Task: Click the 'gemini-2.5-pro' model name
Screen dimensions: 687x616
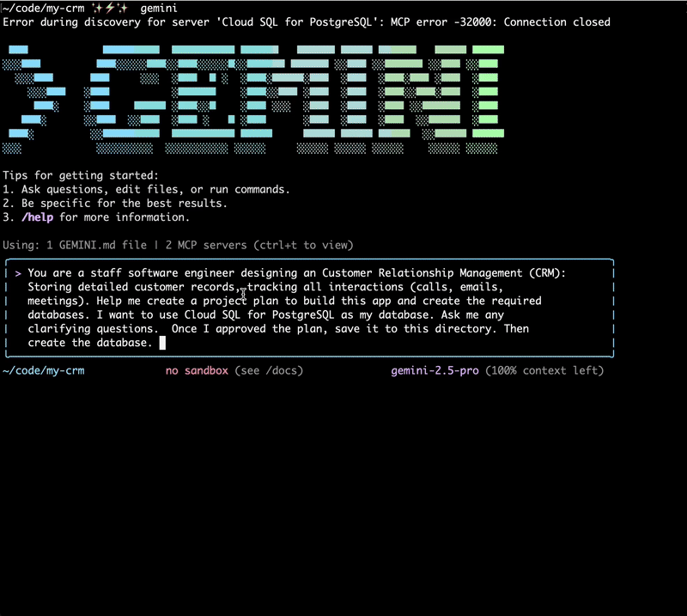Action: (x=435, y=371)
